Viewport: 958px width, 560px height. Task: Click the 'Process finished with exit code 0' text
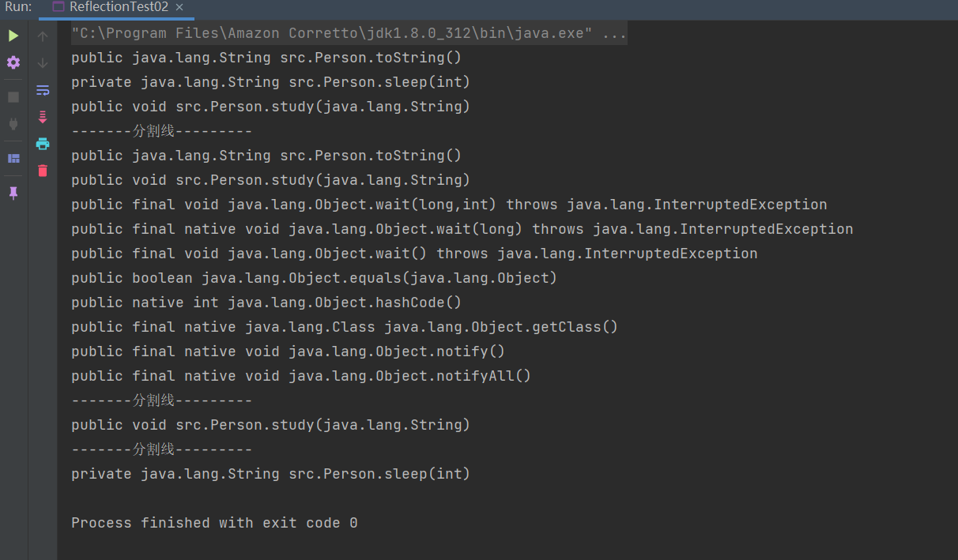coord(214,523)
